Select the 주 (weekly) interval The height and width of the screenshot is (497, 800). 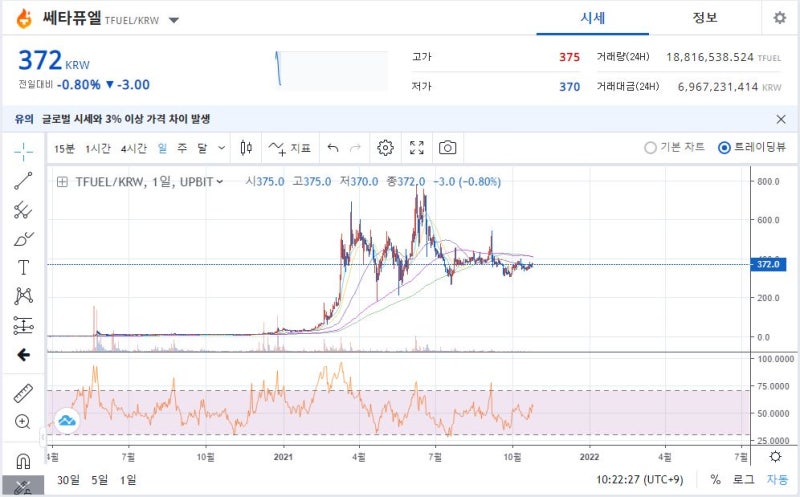pos(182,148)
